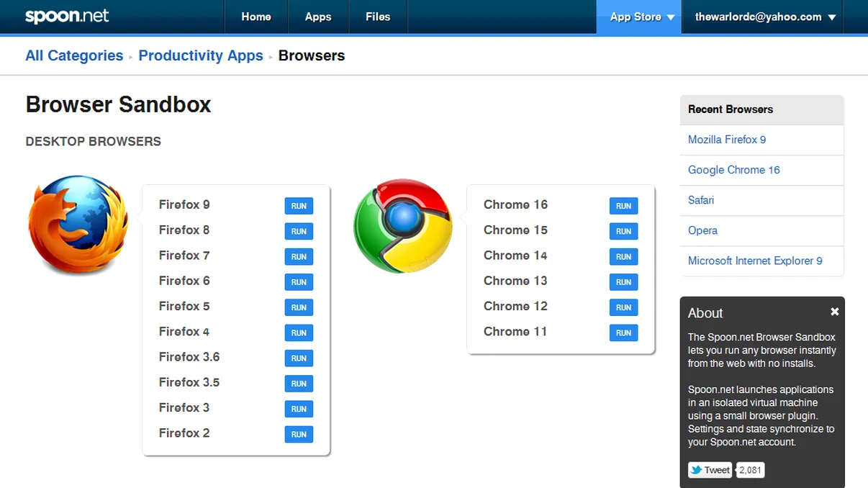Run Firefox 3

tap(299, 409)
